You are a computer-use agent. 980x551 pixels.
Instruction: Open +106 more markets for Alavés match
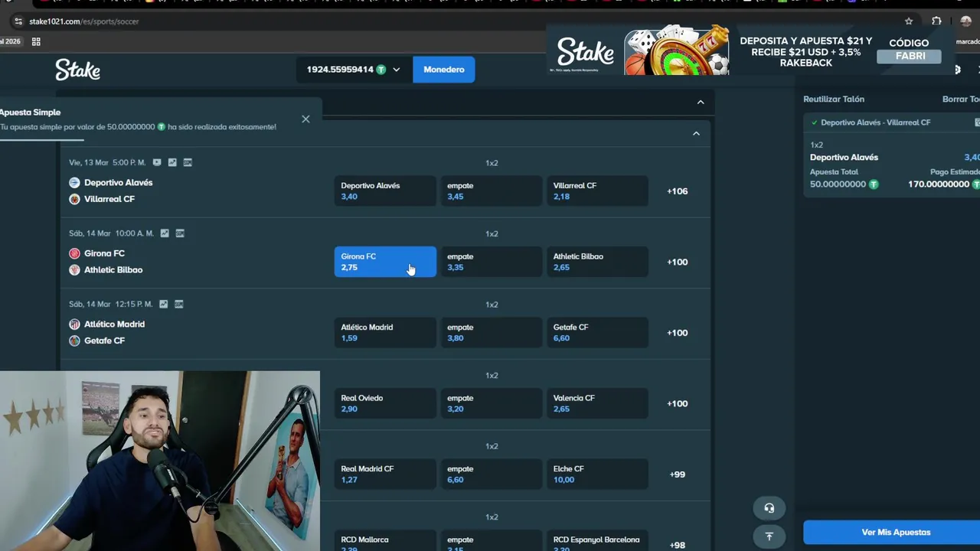click(677, 191)
